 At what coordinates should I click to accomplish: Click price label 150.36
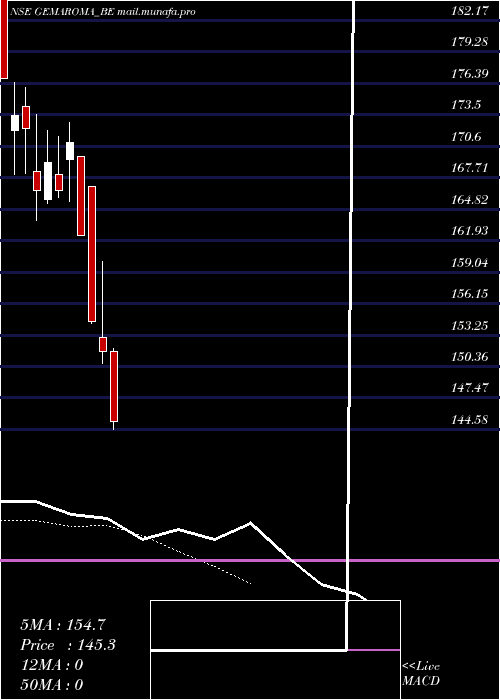tap(470, 357)
